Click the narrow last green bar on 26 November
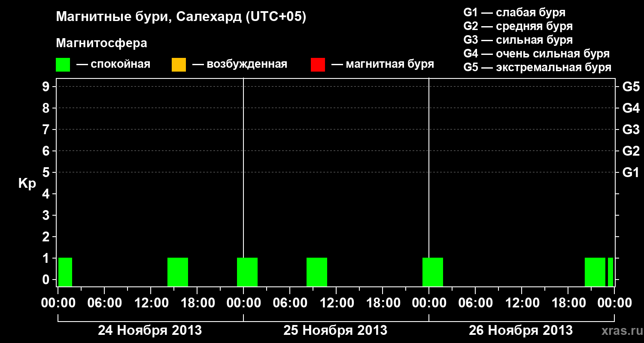The width and height of the screenshot is (644, 343). 611,272
